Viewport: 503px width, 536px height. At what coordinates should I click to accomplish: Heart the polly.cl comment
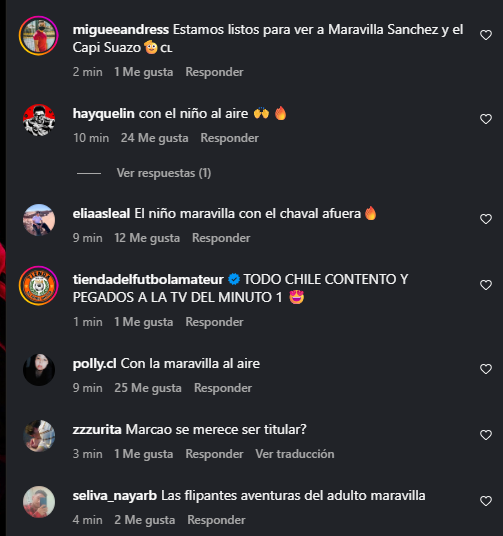(486, 369)
